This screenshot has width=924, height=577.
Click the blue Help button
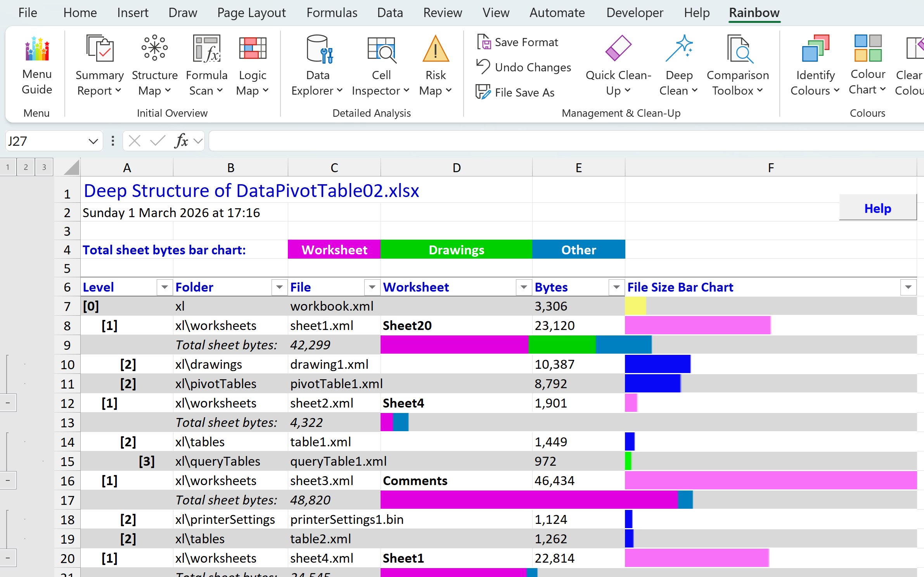pos(877,208)
